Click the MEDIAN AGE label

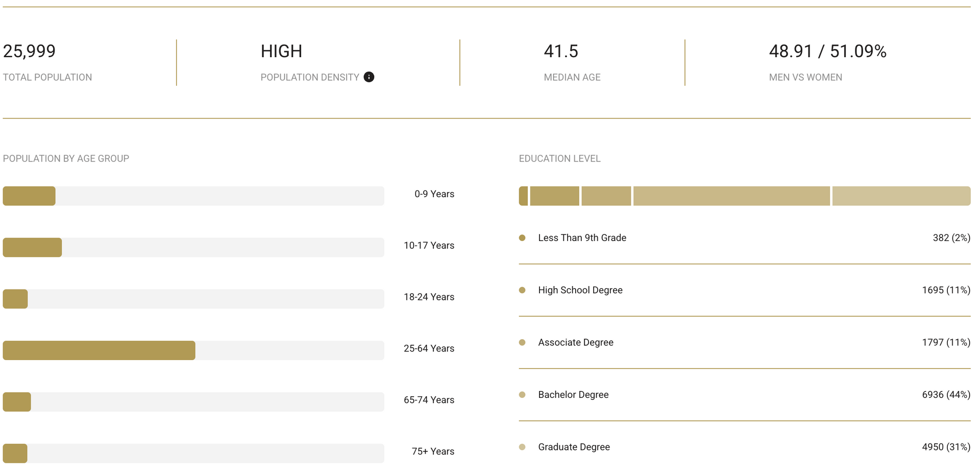pos(572,77)
